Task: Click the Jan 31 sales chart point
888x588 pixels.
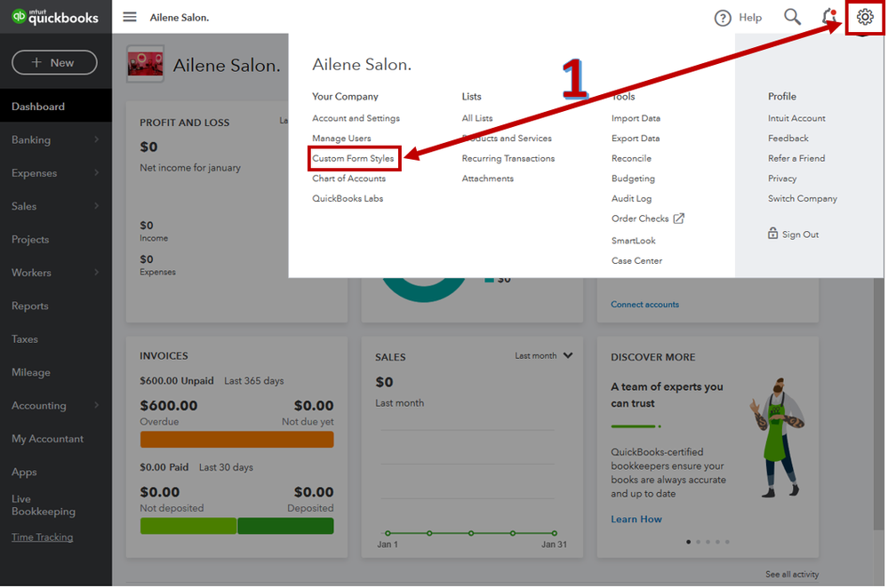Action: [556, 534]
